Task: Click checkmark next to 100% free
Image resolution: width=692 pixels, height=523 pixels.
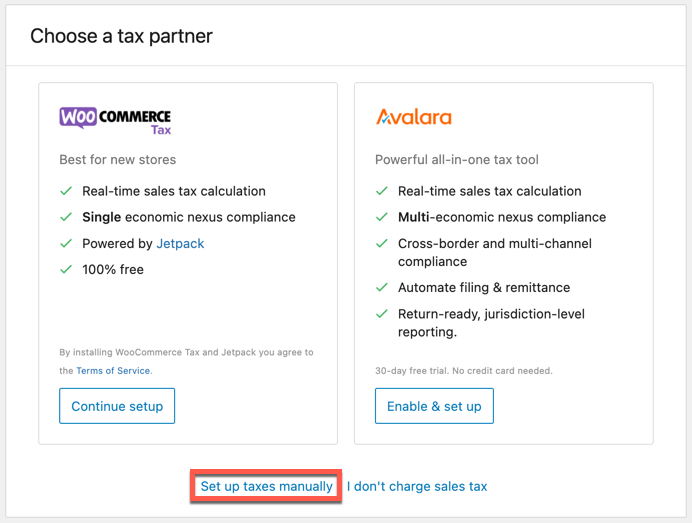Action: pos(66,269)
